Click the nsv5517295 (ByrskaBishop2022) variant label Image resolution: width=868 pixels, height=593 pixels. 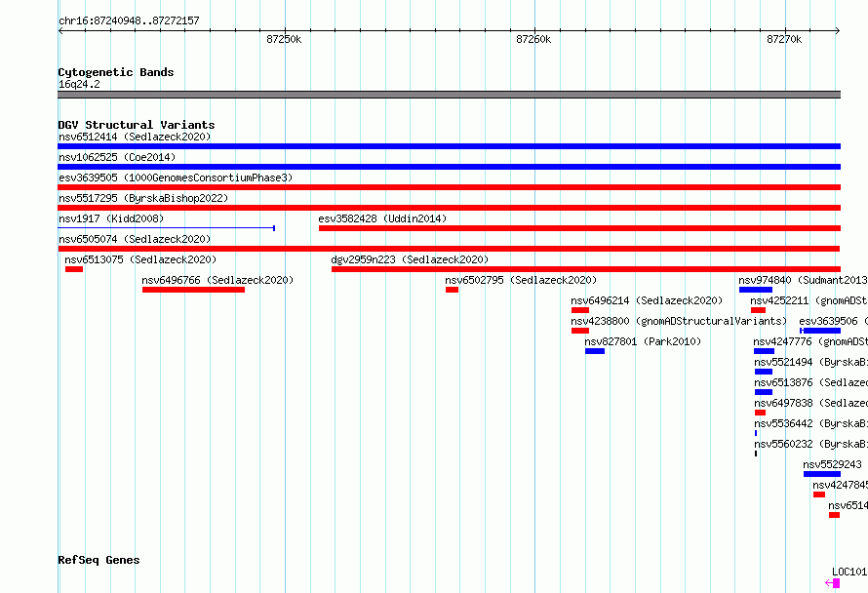(x=143, y=198)
